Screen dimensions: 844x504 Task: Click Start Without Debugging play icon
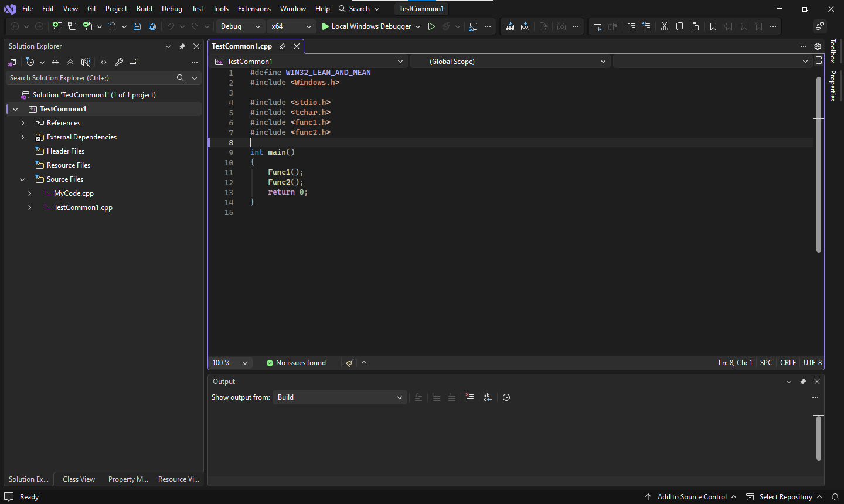click(x=431, y=26)
